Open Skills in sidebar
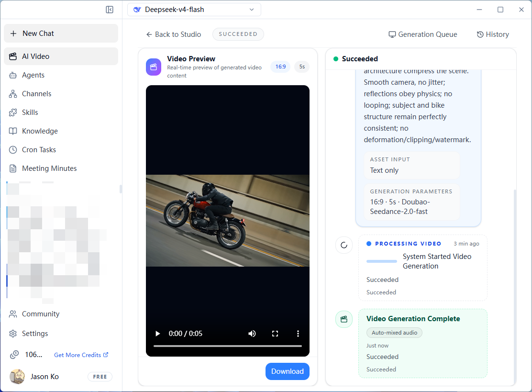Image resolution: width=532 pixels, height=392 pixels. click(61, 112)
